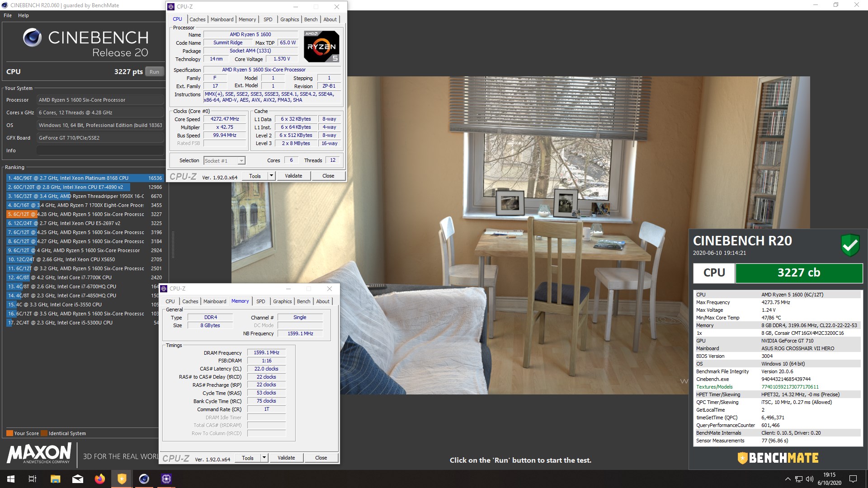Click the rendered room image
This screenshot has width=868, height=488.
[x=520, y=235]
